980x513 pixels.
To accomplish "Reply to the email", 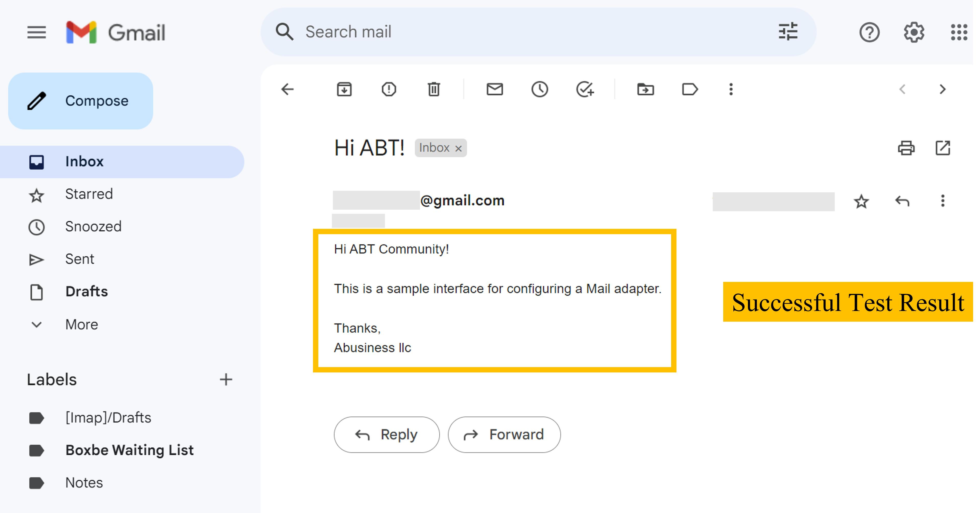I will 386,434.
